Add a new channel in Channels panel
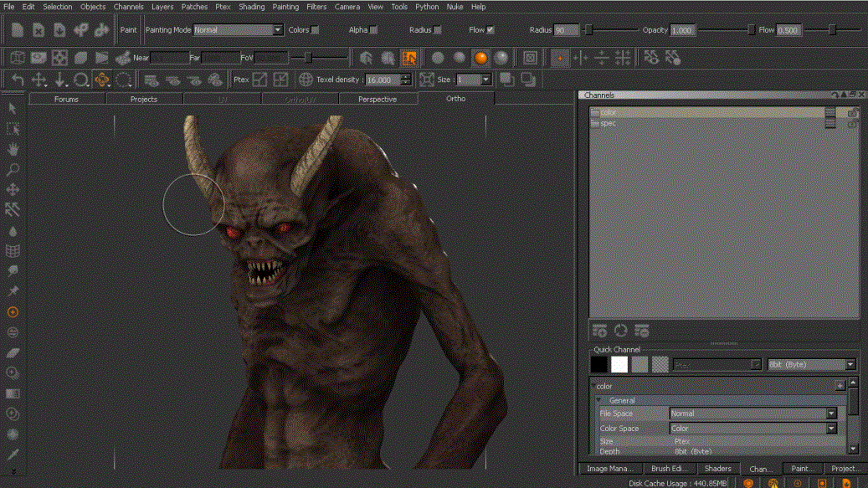This screenshot has width=868, height=488. [x=599, y=331]
